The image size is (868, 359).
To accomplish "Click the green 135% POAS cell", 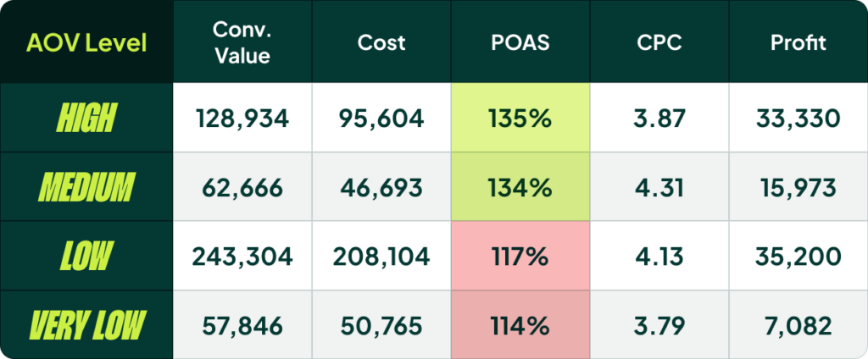I will (520, 118).
